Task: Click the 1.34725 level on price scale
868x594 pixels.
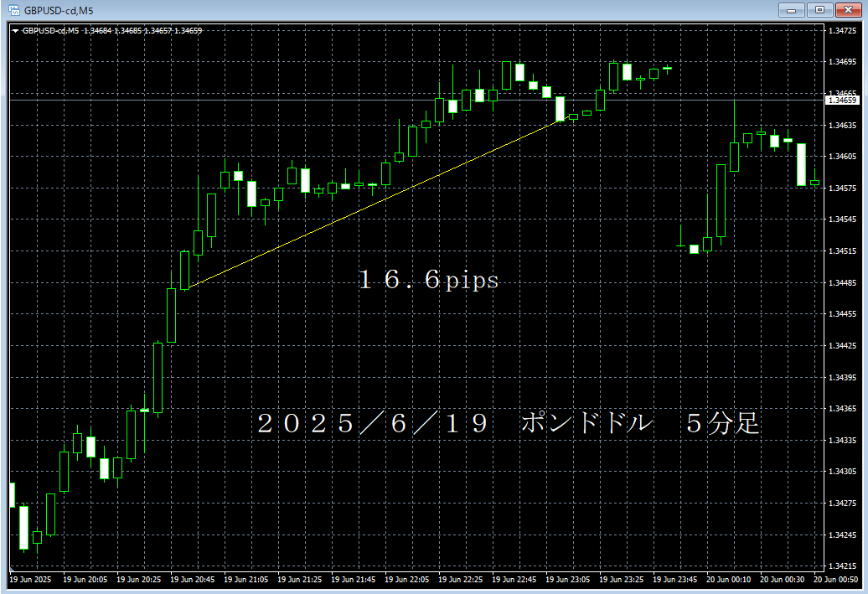Action: pos(841,30)
